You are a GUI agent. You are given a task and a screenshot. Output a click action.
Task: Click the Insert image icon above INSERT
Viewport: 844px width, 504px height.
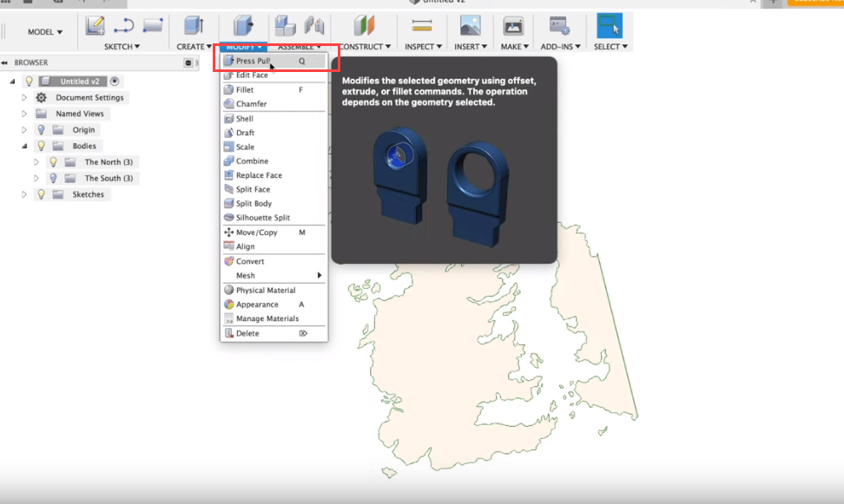[x=471, y=25]
